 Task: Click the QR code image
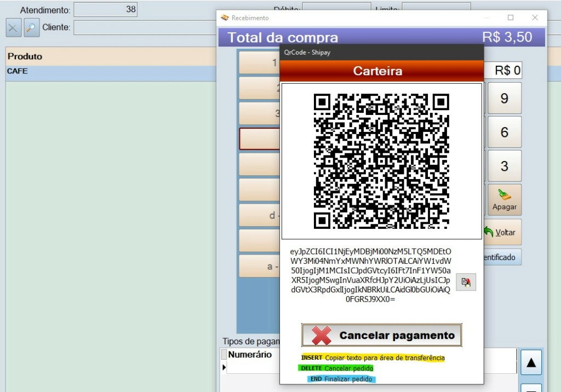(382, 160)
